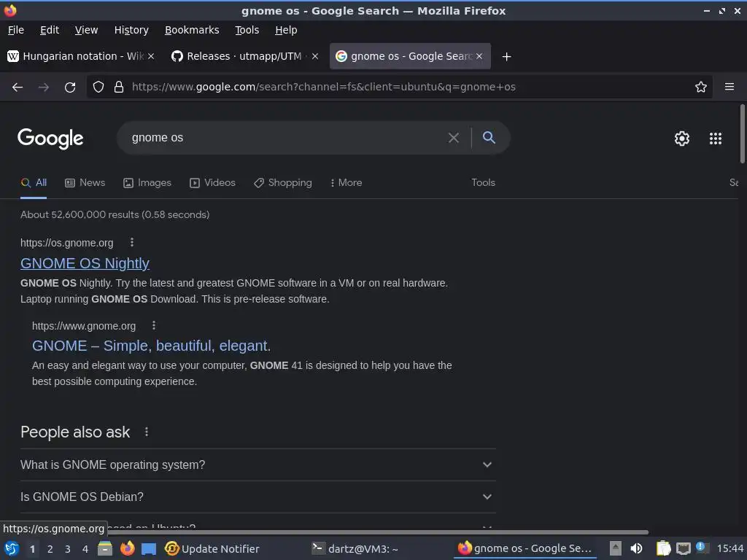Open the Edit menu
The image size is (747, 560).
click(50, 30)
